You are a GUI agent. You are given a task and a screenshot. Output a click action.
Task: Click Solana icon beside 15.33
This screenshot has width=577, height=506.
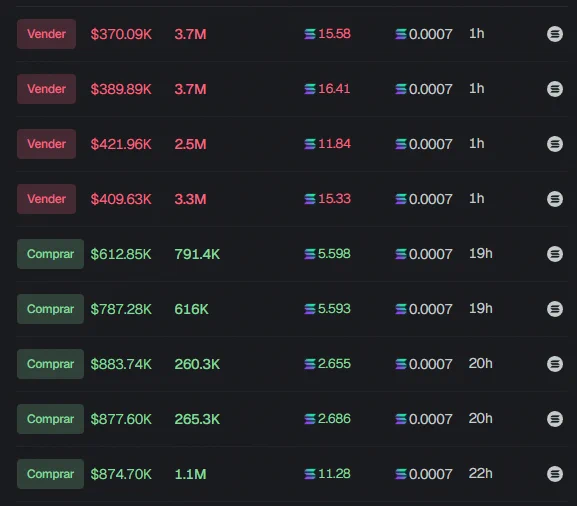coord(310,199)
